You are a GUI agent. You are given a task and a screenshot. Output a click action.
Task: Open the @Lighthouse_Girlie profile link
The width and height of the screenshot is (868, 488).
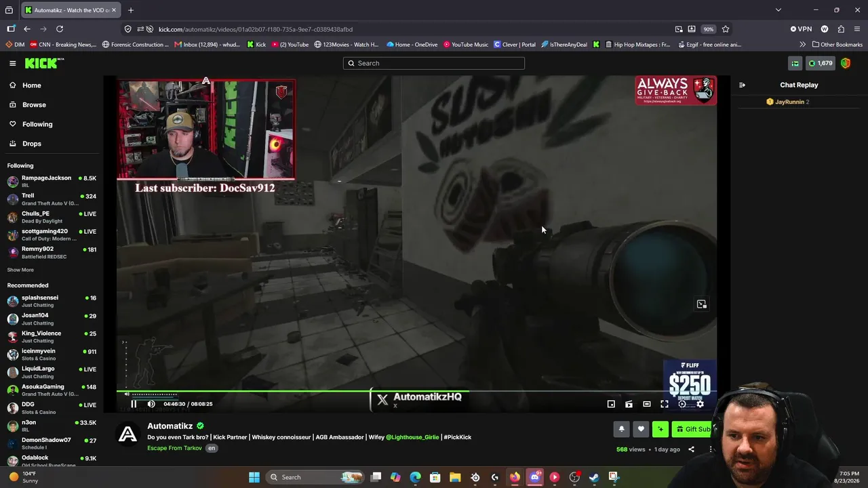pos(412,437)
